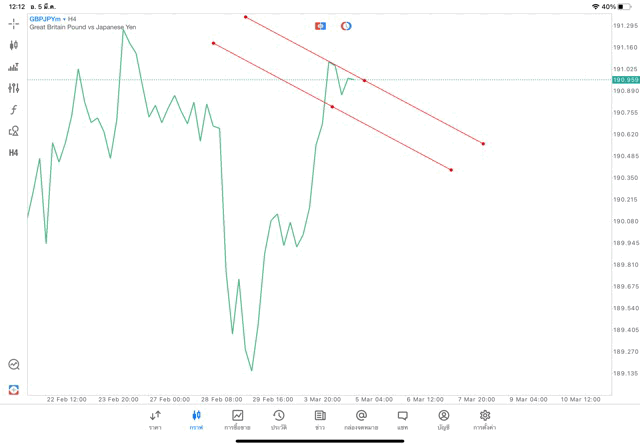Open the candlestick chart type icon
The image size is (640, 447).
[x=14, y=45]
